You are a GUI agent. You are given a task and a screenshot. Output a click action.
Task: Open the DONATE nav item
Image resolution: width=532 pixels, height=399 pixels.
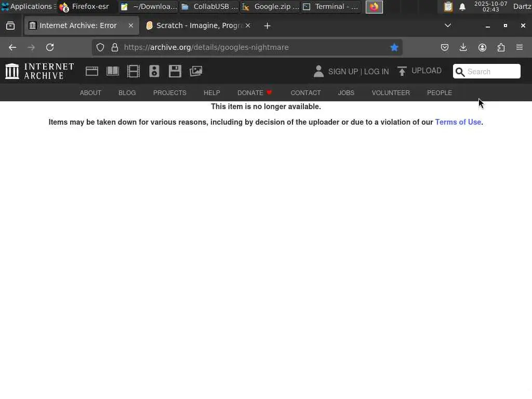coord(255,93)
